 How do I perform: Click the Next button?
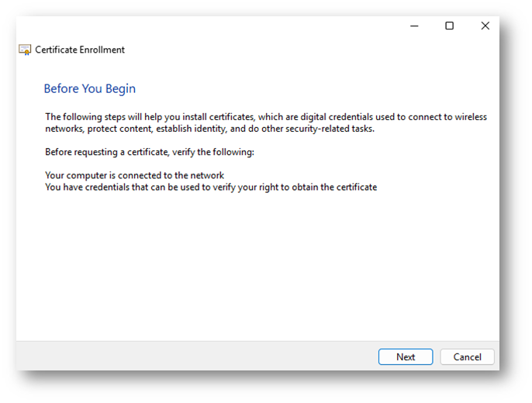tap(406, 356)
